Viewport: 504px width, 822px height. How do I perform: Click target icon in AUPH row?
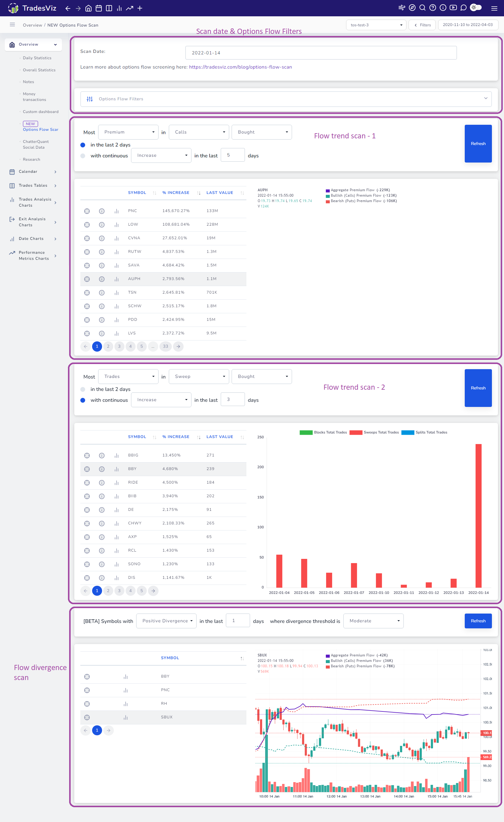[x=87, y=279]
